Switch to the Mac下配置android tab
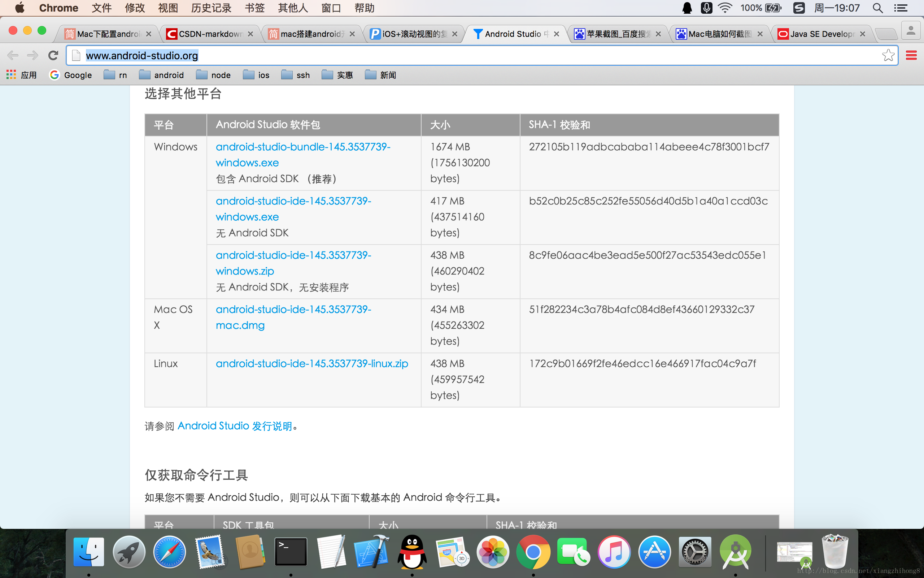The height and width of the screenshot is (578, 924). coord(108,34)
